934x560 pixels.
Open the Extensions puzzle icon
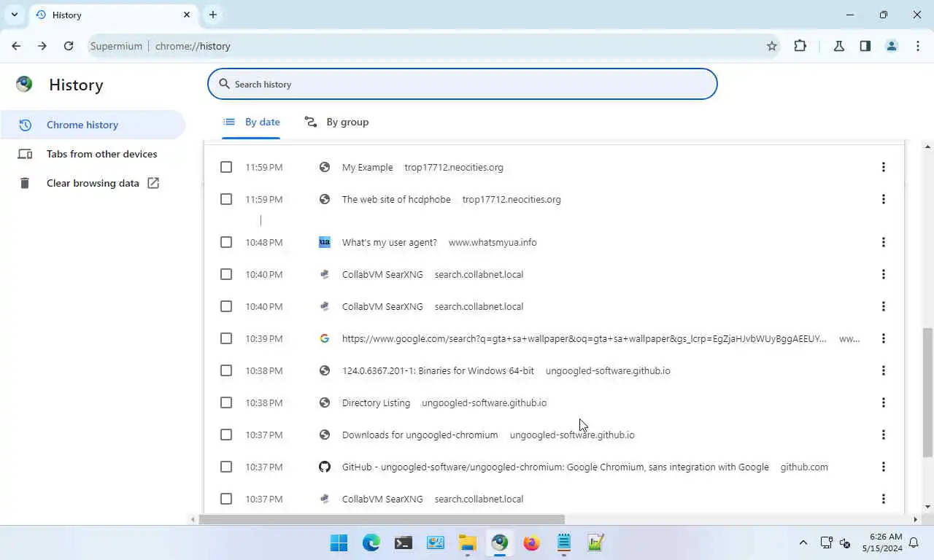pyautogui.click(x=800, y=46)
